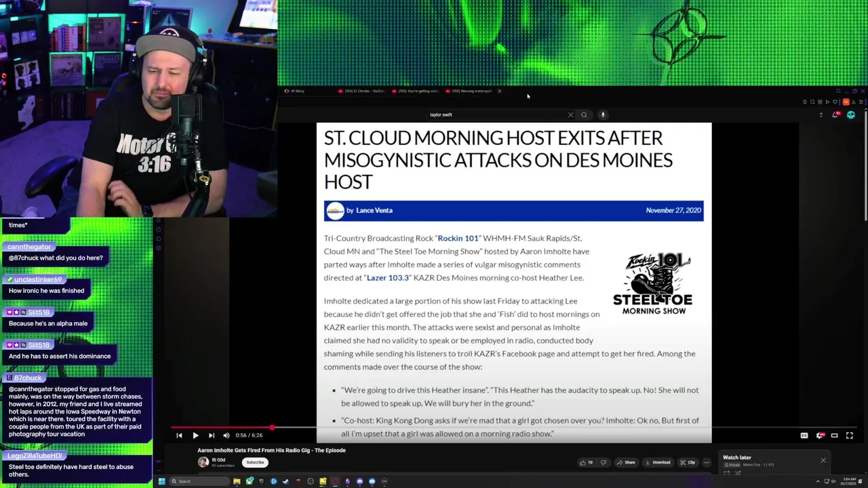Click the video progress bar scrubber
The image size is (868, 488).
[272, 428]
